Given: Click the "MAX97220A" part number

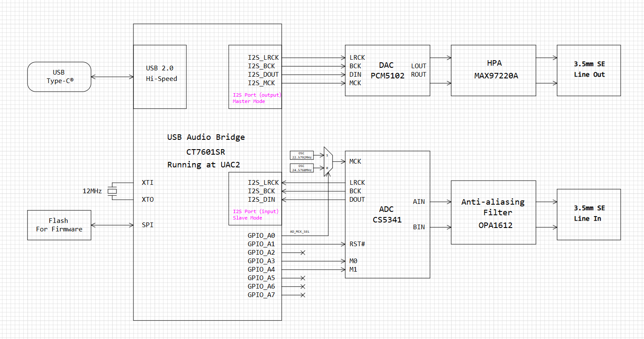Looking at the screenshot, I should [x=496, y=76].
